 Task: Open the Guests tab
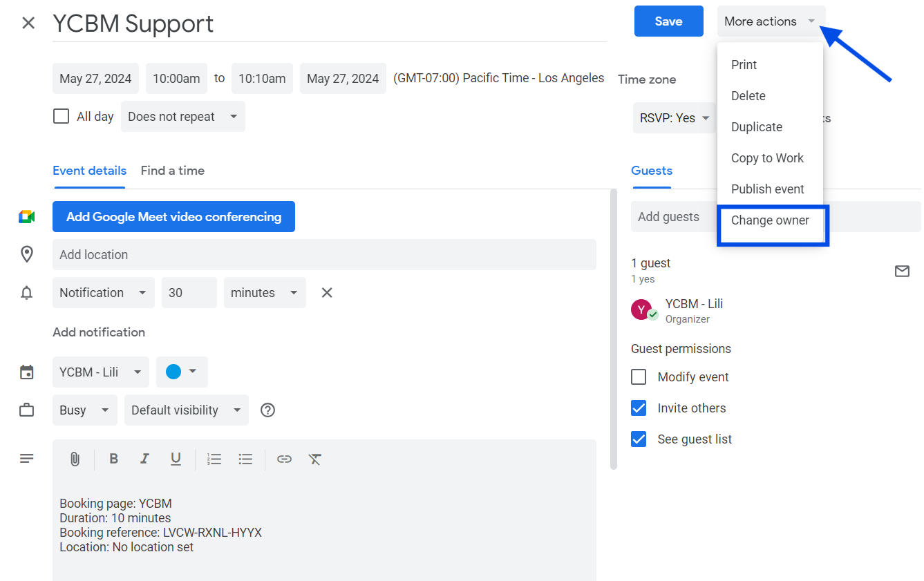tap(652, 171)
